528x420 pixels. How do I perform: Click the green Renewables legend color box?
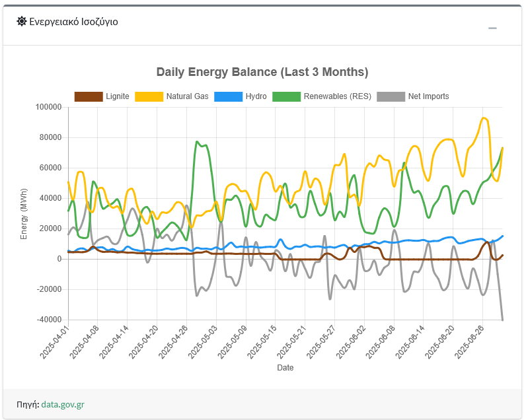[x=286, y=96]
